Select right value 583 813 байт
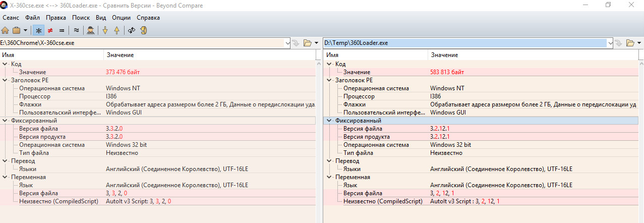 tap(447, 72)
